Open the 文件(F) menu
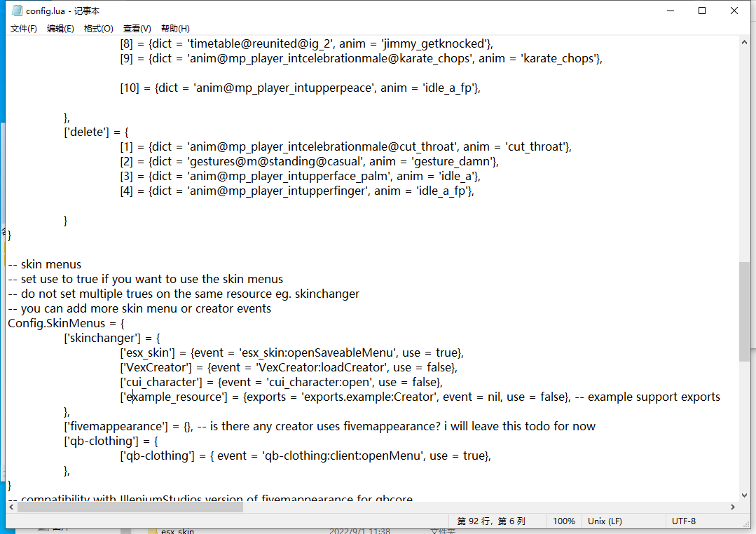The height and width of the screenshot is (534, 756). coord(23,28)
